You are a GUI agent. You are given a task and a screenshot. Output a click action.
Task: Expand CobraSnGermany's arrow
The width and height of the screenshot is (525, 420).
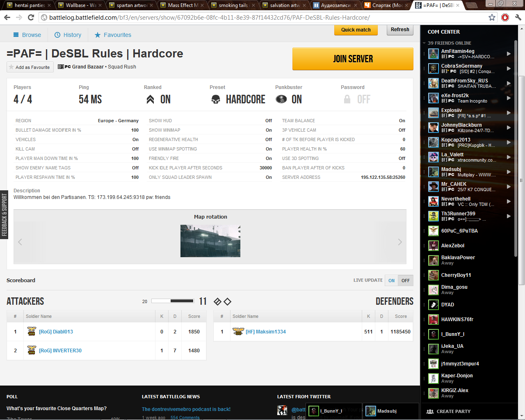(509, 68)
